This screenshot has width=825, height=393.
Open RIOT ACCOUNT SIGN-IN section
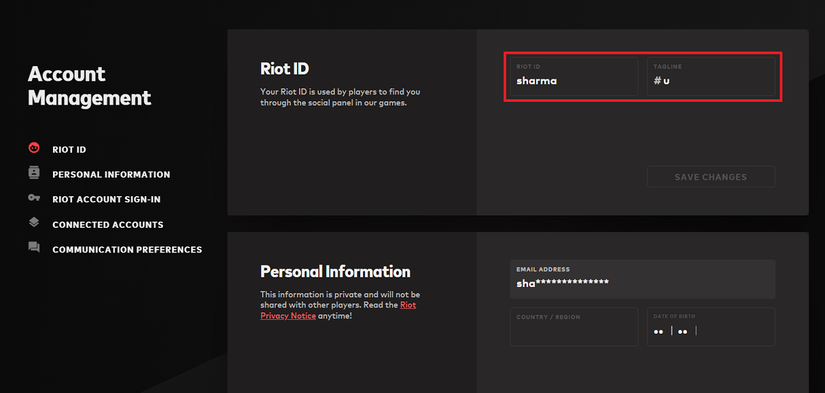(x=106, y=200)
